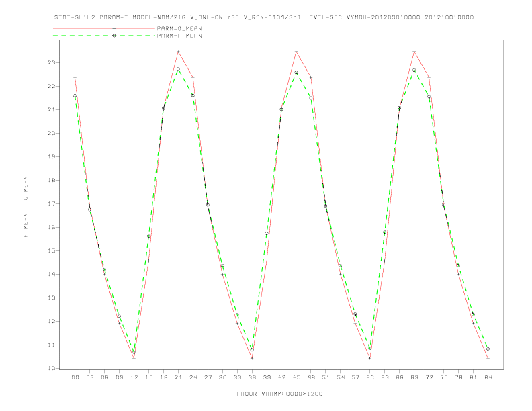
Task: Pick y-axis tick label 19
Action: pyautogui.click(x=52, y=156)
